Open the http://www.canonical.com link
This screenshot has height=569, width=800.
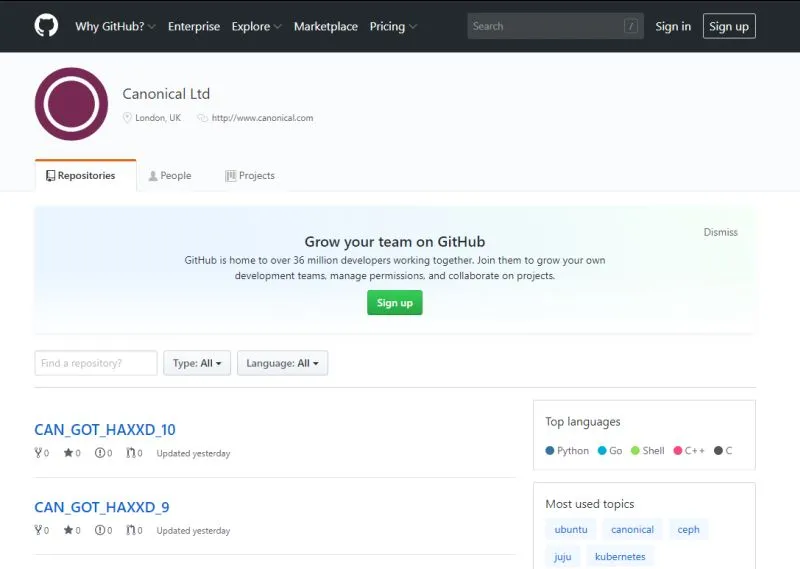(x=262, y=118)
